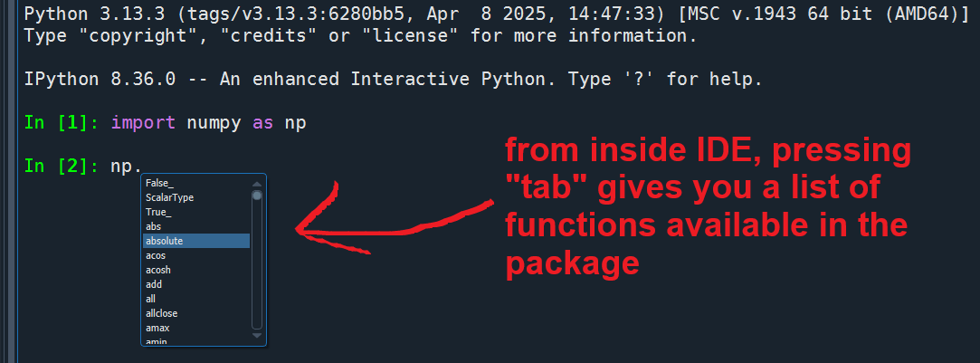This screenshot has height=363, width=980.
Task: Select the abs completion entry
Action: 196,226
